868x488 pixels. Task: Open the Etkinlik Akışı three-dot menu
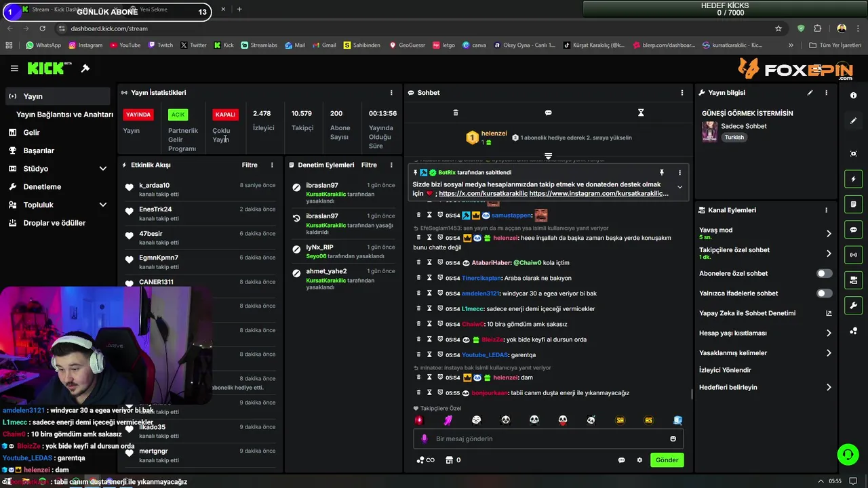[272, 165]
